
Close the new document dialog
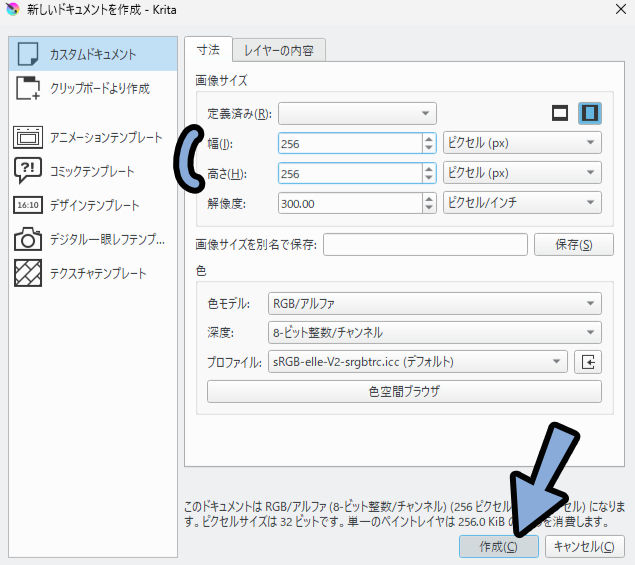[x=620, y=9]
